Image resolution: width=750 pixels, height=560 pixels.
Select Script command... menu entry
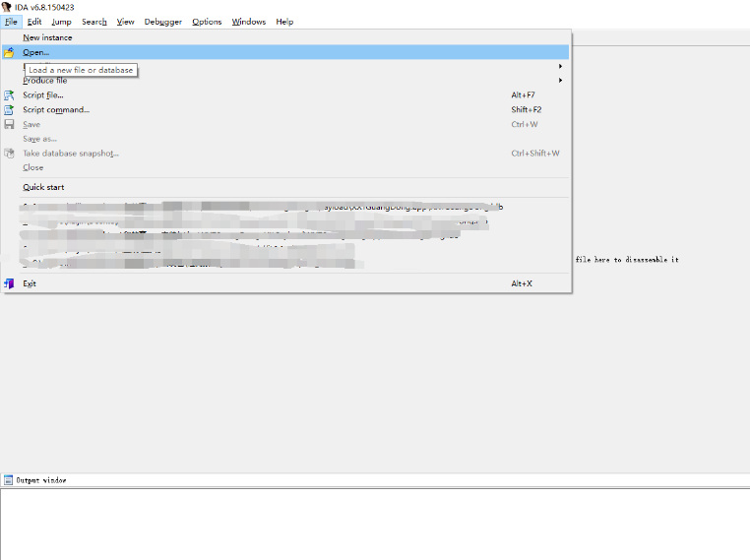(x=285, y=109)
